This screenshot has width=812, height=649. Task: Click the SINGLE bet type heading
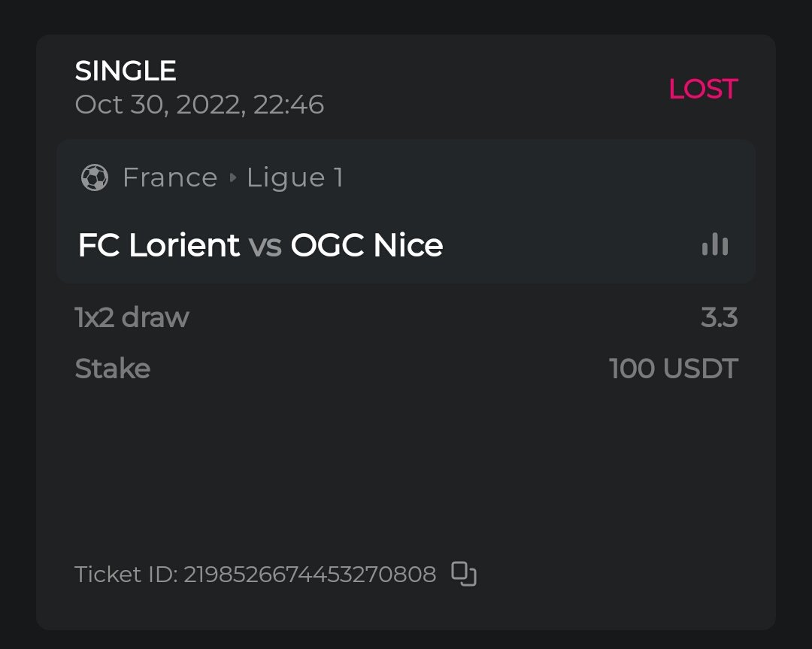tap(126, 71)
